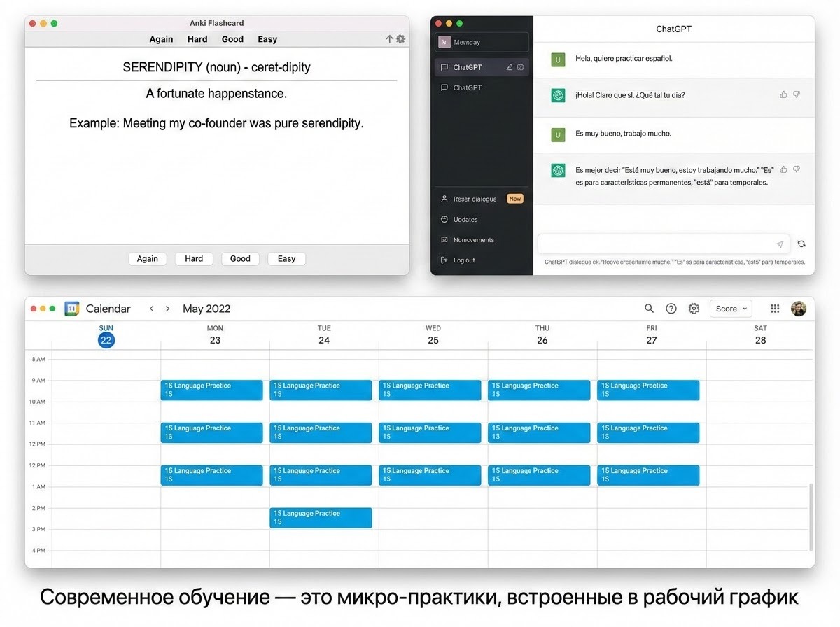
Task: Go to previous month with left chevron
Action: click(x=151, y=308)
